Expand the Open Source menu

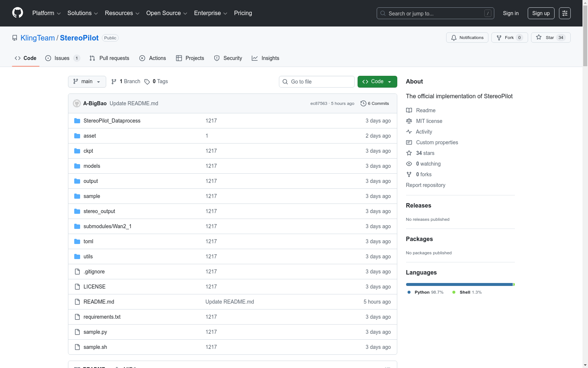click(167, 13)
